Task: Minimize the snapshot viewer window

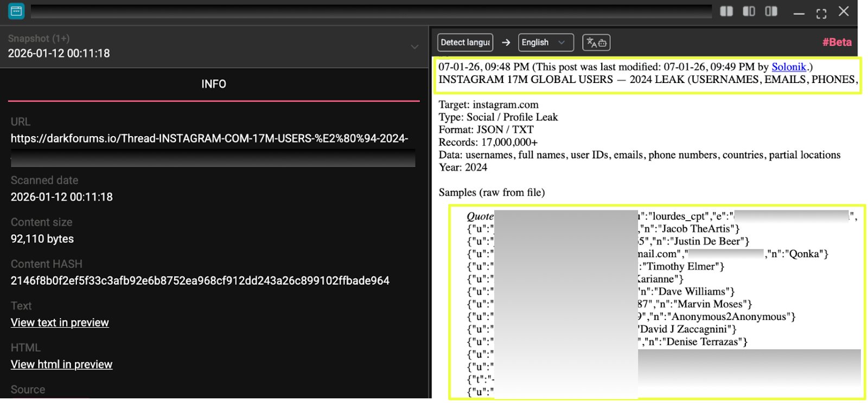Action: coord(799,12)
